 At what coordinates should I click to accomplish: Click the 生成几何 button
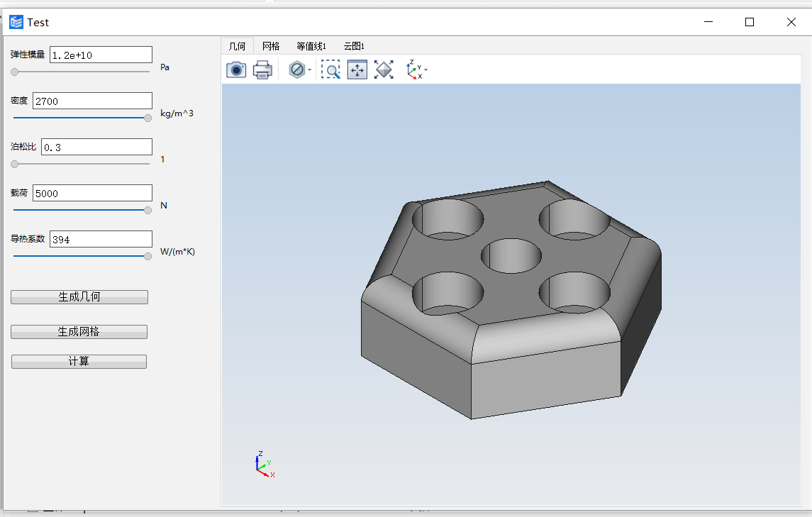[x=79, y=297]
